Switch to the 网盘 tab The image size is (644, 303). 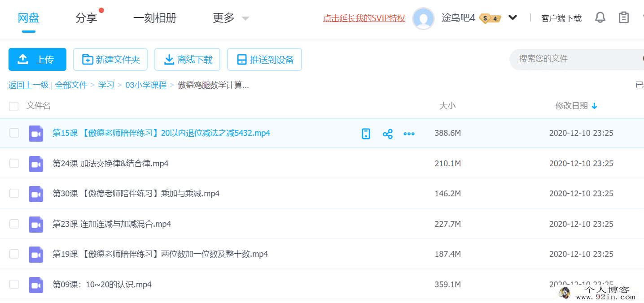coord(29,18)
